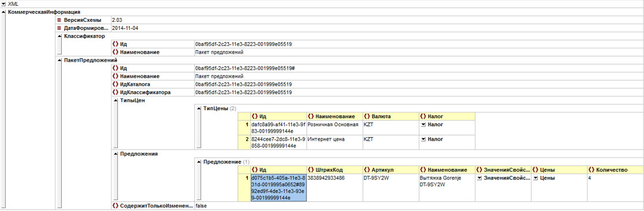
Task: Click the KZT cell in Розничная Основная row
Action: (391, 128)
